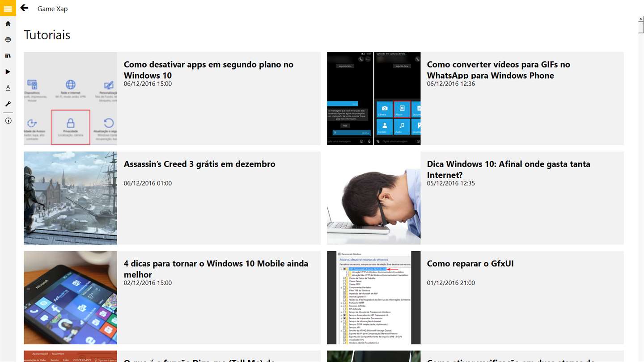
Task: Click Windows features list thumbnail
Action: (x=373, y=298)
